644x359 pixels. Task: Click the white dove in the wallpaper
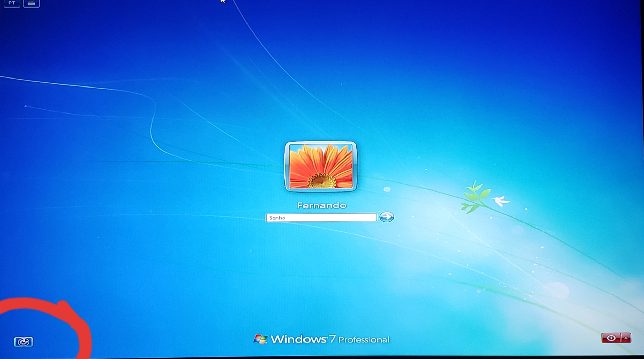500,201
